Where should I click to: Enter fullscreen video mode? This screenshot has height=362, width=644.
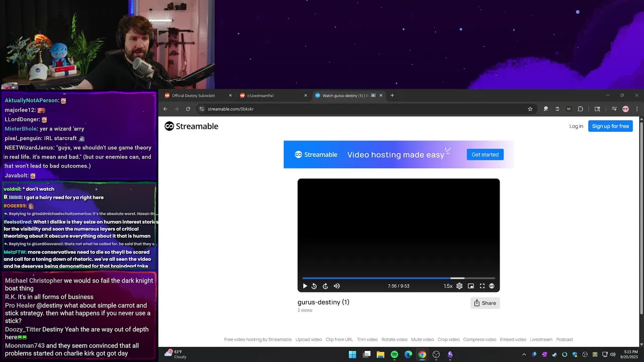pos(482,286)
